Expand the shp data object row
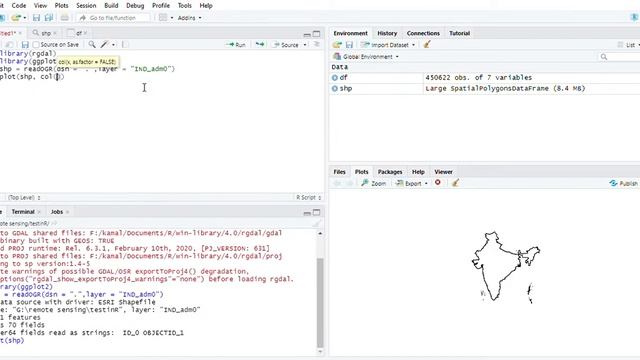The image size is (640, 360). (335, 89)
